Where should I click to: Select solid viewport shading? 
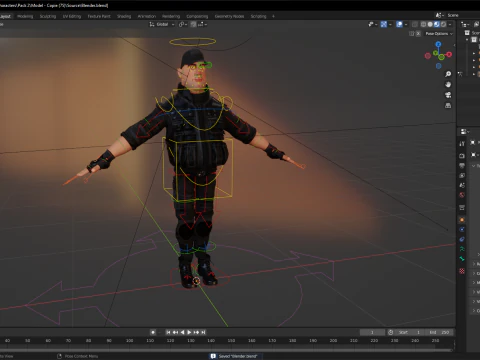click(x=430, y=24)
